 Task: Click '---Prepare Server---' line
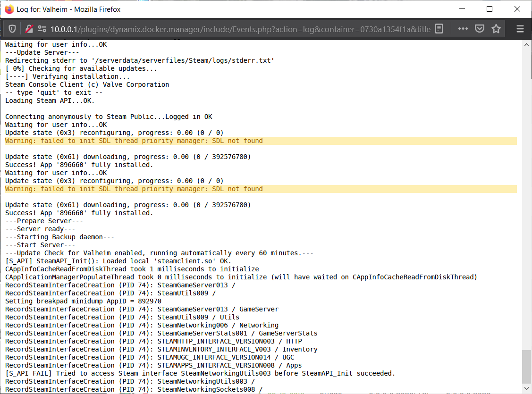[x=44, y=221]
